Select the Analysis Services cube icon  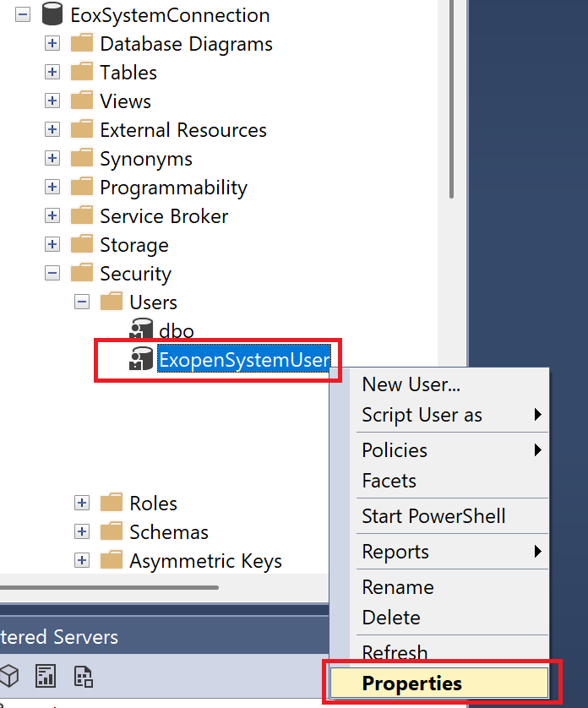(x=8, y=676)
